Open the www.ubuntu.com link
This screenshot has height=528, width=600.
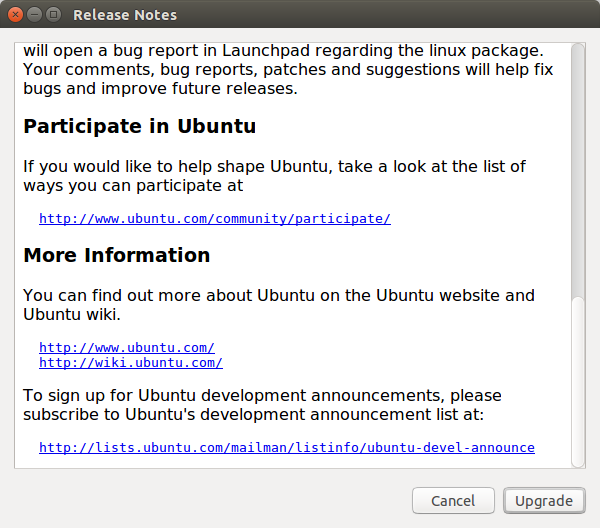127,347
